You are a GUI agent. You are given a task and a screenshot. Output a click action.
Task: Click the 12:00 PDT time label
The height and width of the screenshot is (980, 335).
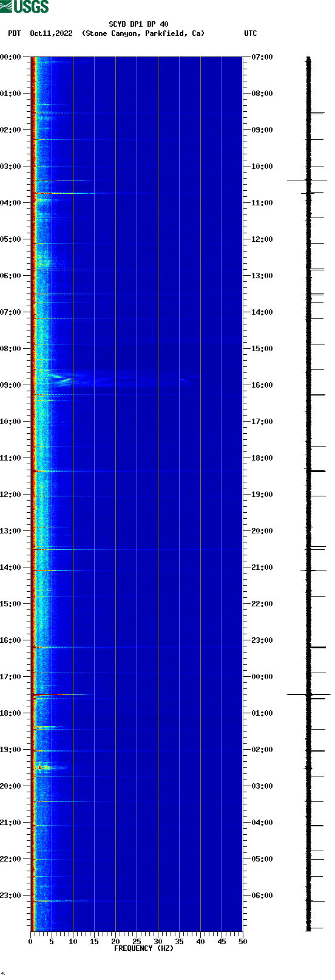click(x=11, y=495)
